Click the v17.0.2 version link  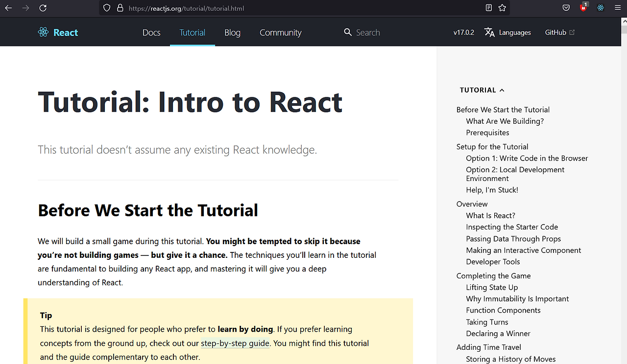464,32
